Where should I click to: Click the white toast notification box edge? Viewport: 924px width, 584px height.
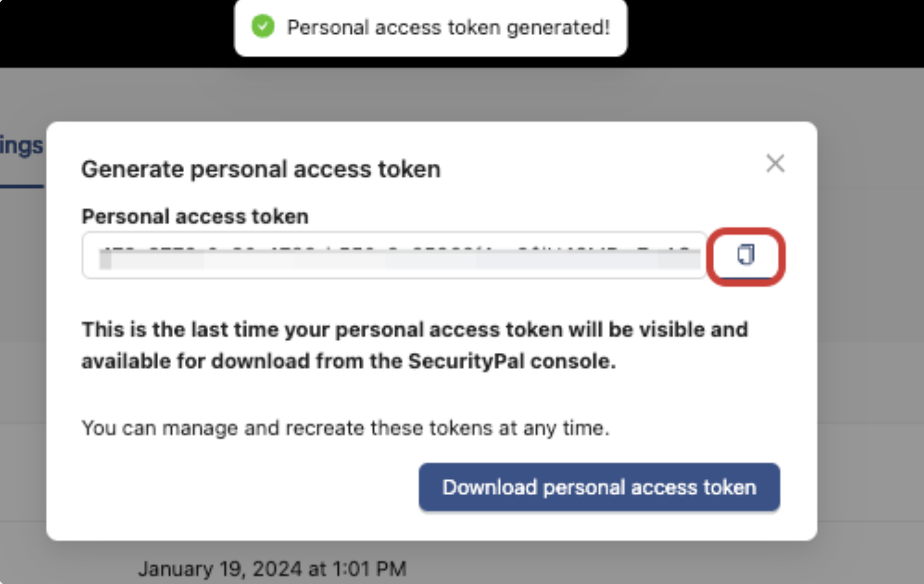[431, 54]
